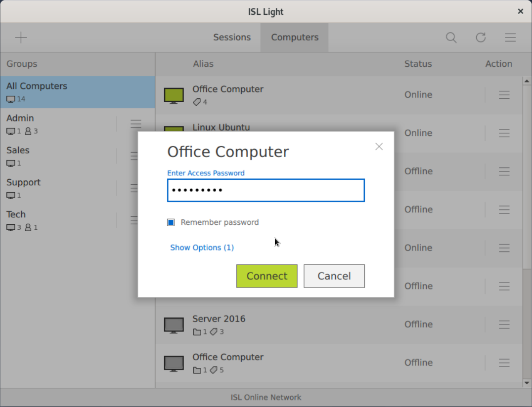Open the action dropdown for the offline Office Computer
Image resolution: width=532 pixels, height=407 pixels.
[504, 363]
